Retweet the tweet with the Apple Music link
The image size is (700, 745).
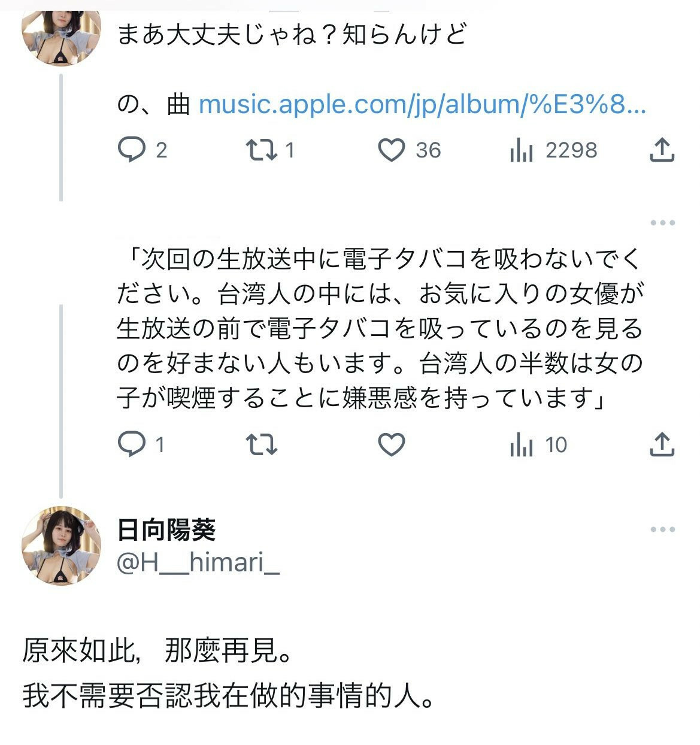[x=262, y=150]
